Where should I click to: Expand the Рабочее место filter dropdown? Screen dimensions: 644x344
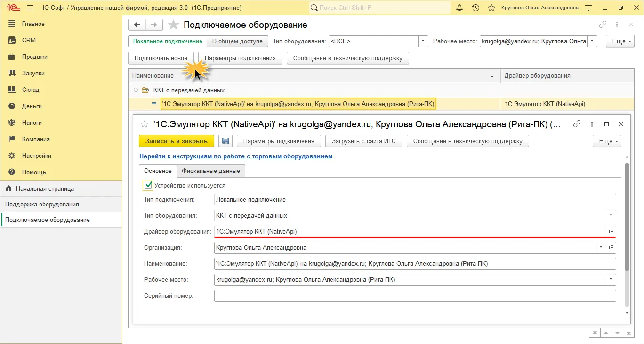coord(592,41)
